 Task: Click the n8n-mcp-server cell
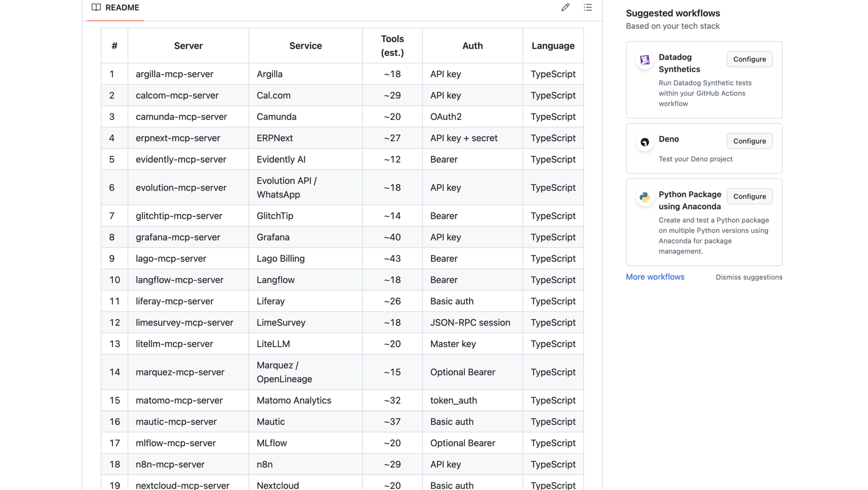coord(170,464)
